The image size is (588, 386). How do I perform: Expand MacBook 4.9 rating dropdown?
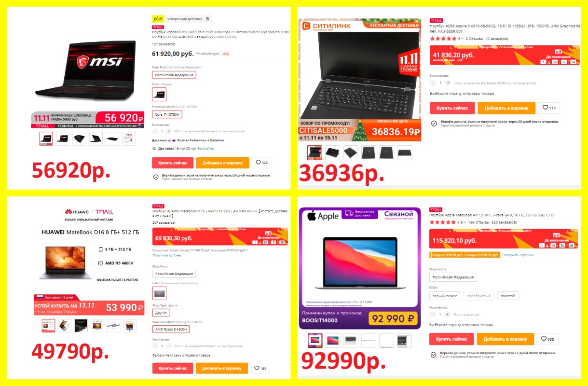click(465, 222)
